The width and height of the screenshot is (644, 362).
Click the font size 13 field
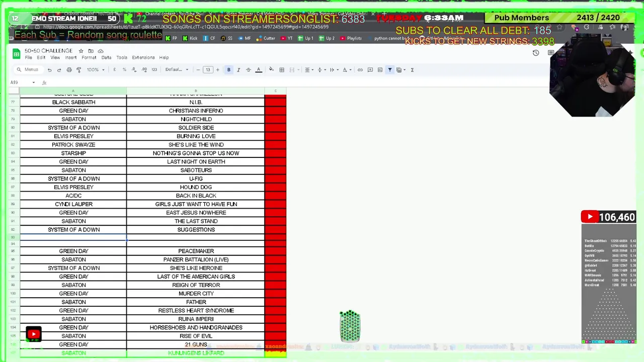(207, 70)
